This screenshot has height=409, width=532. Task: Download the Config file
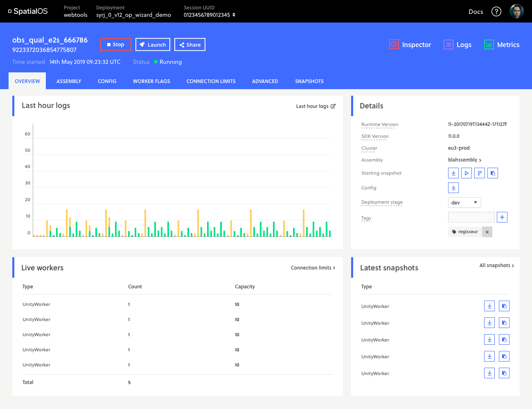point(453,188)
